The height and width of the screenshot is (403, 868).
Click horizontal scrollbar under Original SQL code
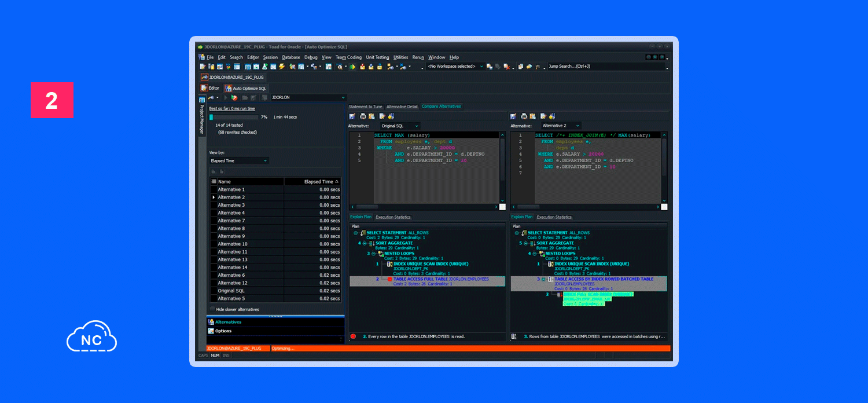[x=424, y=207]
